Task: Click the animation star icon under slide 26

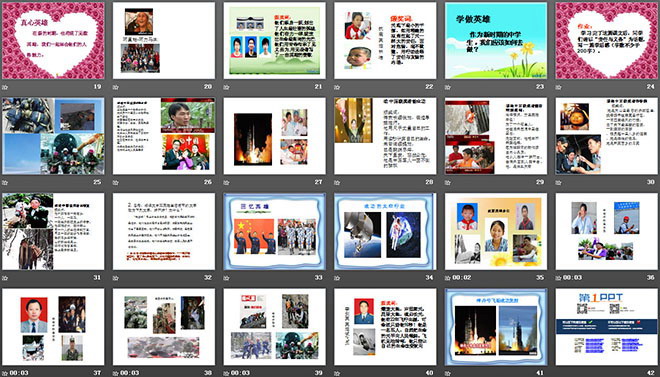Action: 115,183
